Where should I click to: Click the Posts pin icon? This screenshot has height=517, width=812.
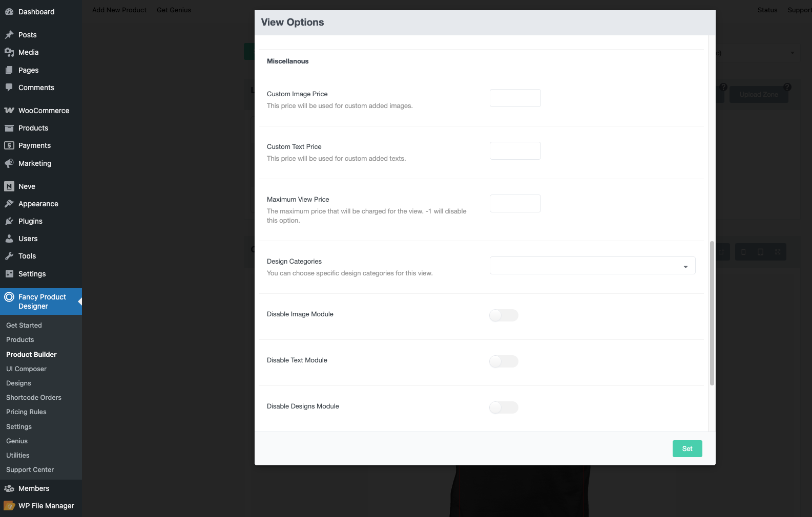tap(9, 35)
